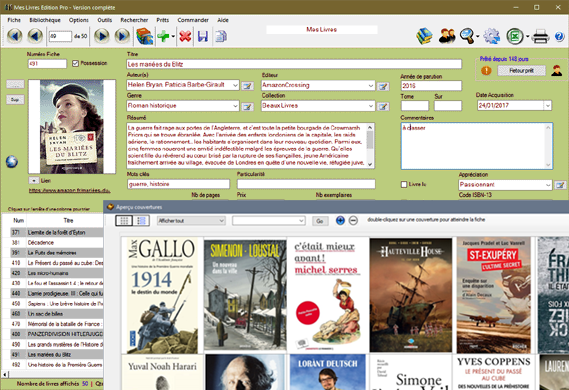Open the borrowers people icon
This screenshot has height=390, width=569.
tap(447, 36)
